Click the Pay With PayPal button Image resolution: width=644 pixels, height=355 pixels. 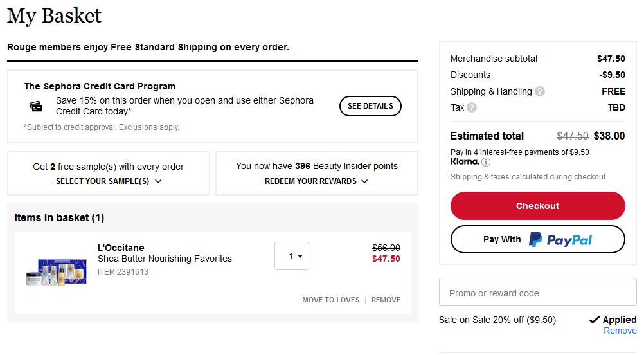(x=537, y=239)
